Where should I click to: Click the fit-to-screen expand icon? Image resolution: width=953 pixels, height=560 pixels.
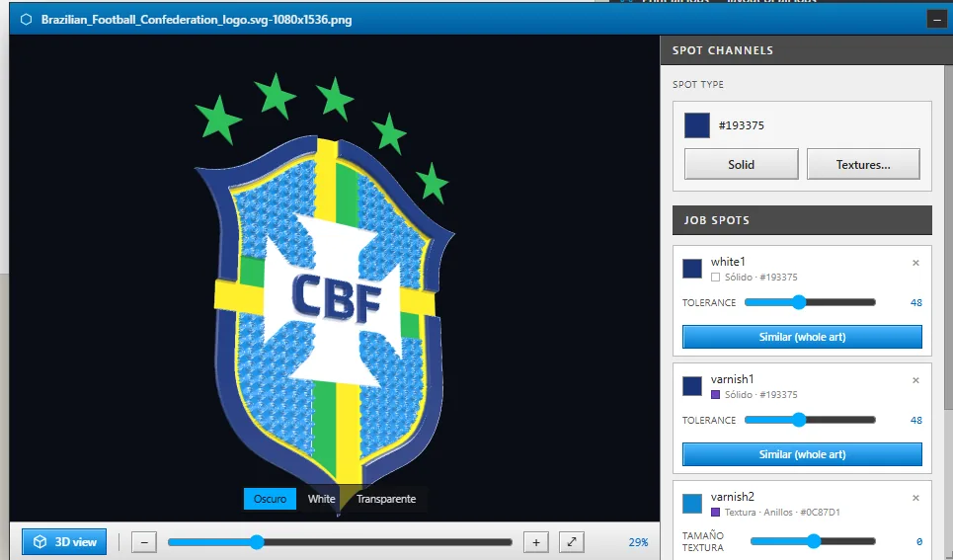(572, 542)
